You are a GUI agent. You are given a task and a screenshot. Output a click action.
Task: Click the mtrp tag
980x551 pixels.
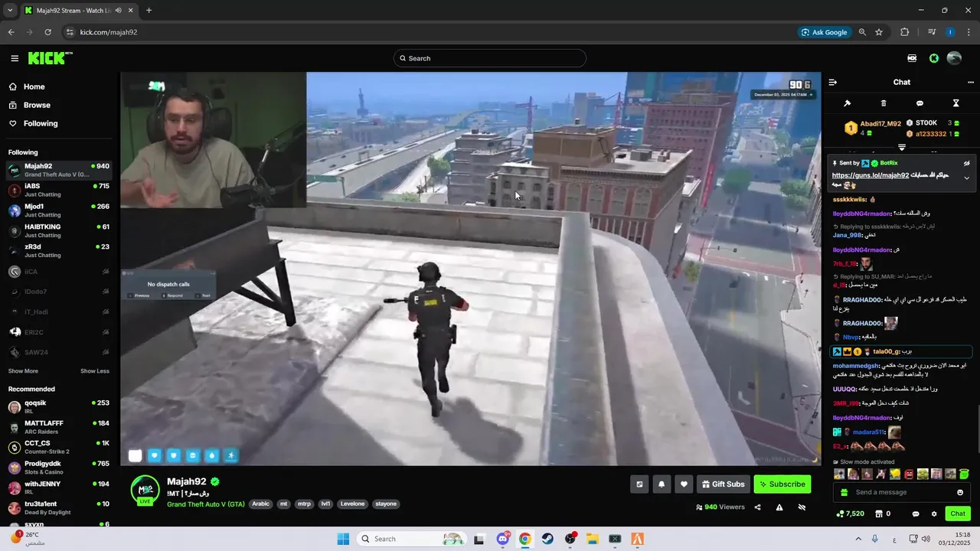coord(304,504)
